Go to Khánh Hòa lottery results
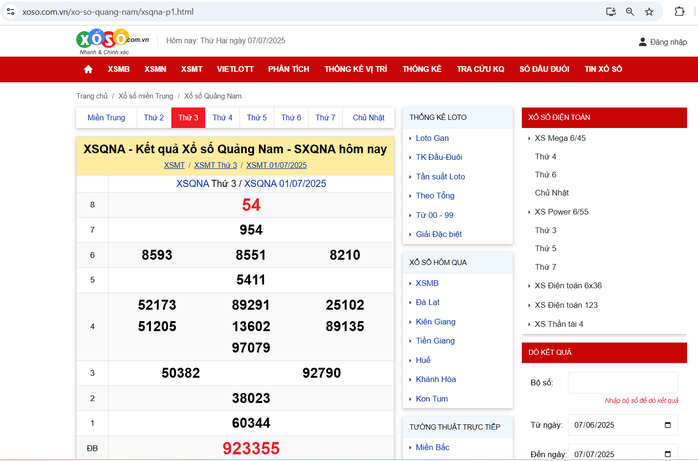The width and height of the screenshot is (698, 461). point(435,379)
